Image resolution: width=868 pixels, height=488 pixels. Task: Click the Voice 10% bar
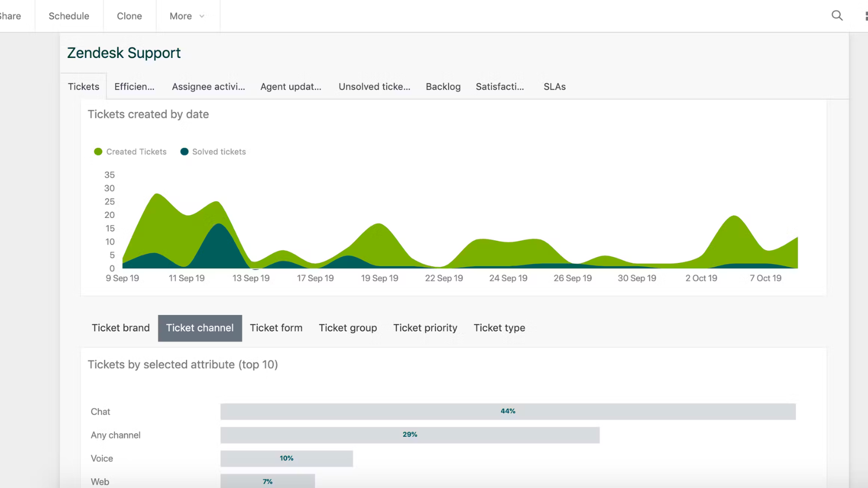pos(286,459)
